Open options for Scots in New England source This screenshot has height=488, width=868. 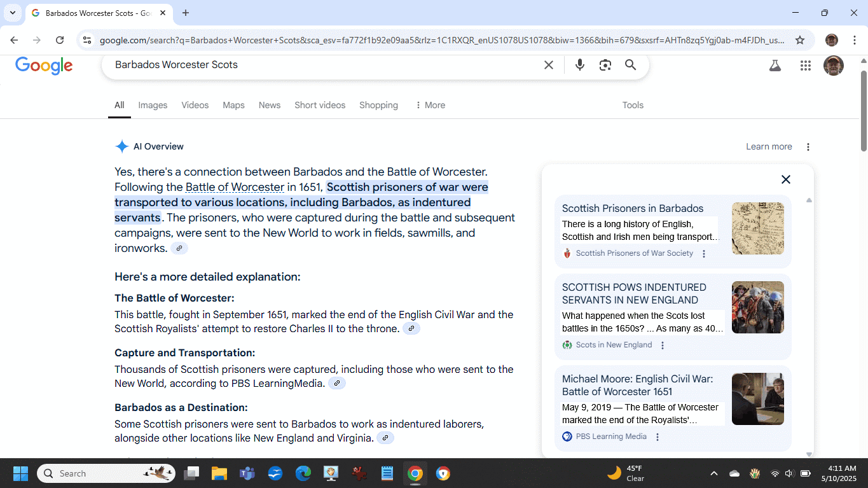(663, 345)
